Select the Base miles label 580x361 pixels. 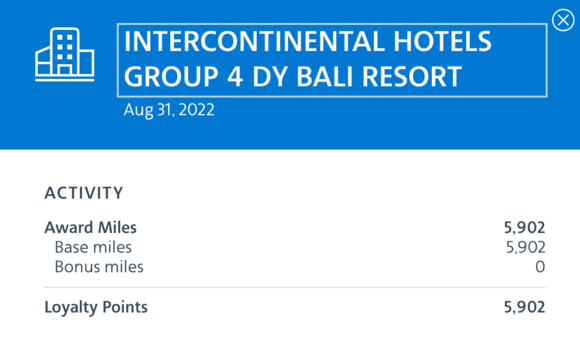[x=93, y=247]
